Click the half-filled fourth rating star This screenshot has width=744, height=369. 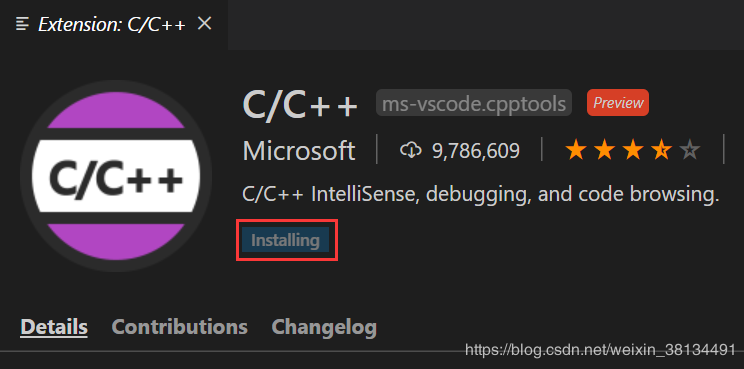[x=661, y=151]
